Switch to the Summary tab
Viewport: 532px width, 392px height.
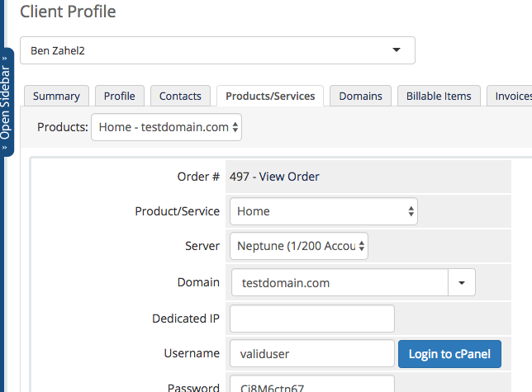coord(56,97)
